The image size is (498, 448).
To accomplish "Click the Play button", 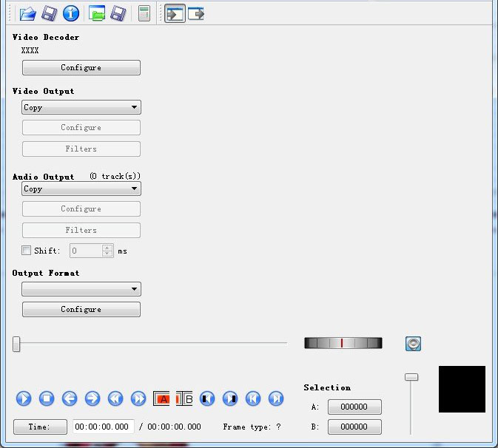I will [24, 398].
